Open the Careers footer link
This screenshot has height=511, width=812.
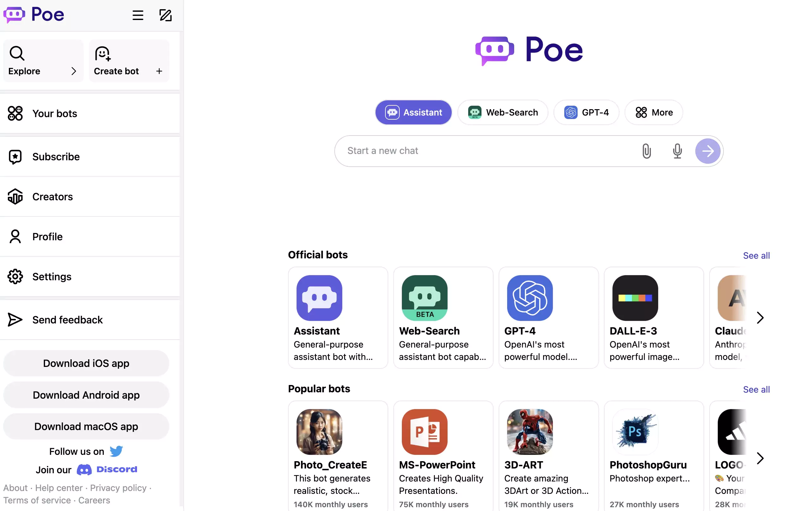coord(94,501)
